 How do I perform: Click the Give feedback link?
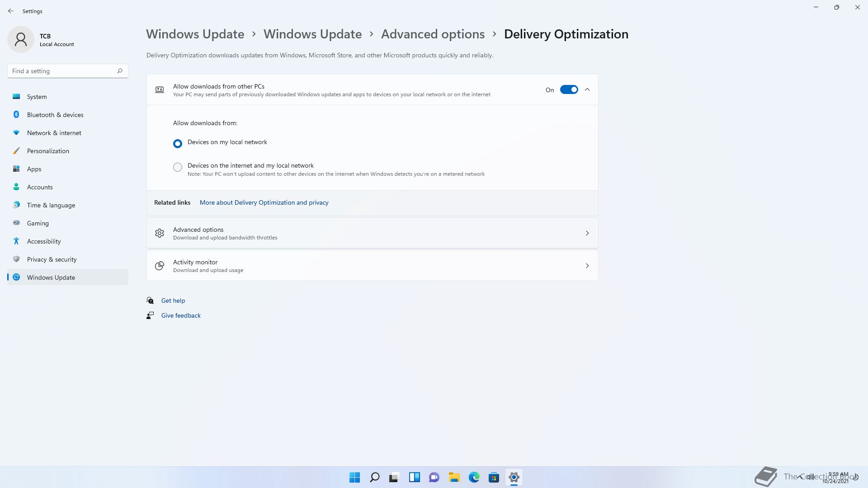181,315
